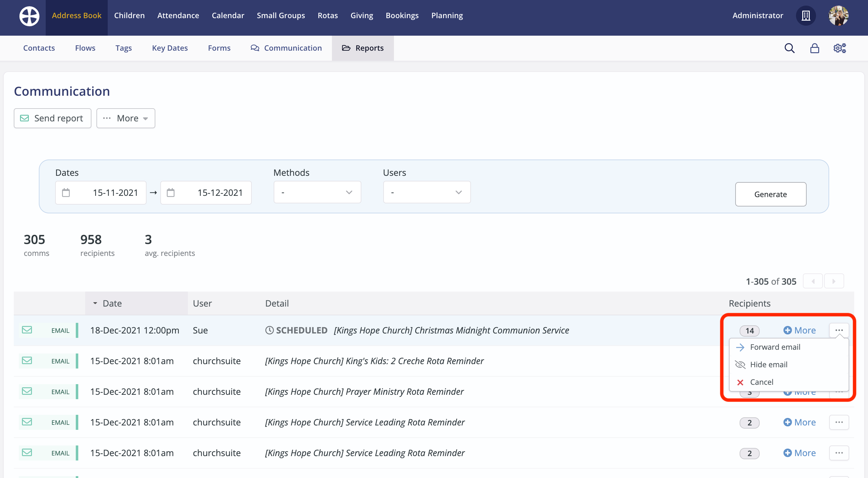Open the Rotas menu item
868x478 pixels.
click(x=328, y=15)
